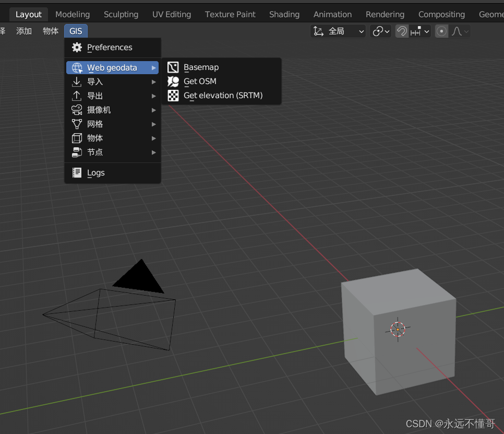
Task: Expand the 摄像机 submenu arrow
Action: point(153,110)
